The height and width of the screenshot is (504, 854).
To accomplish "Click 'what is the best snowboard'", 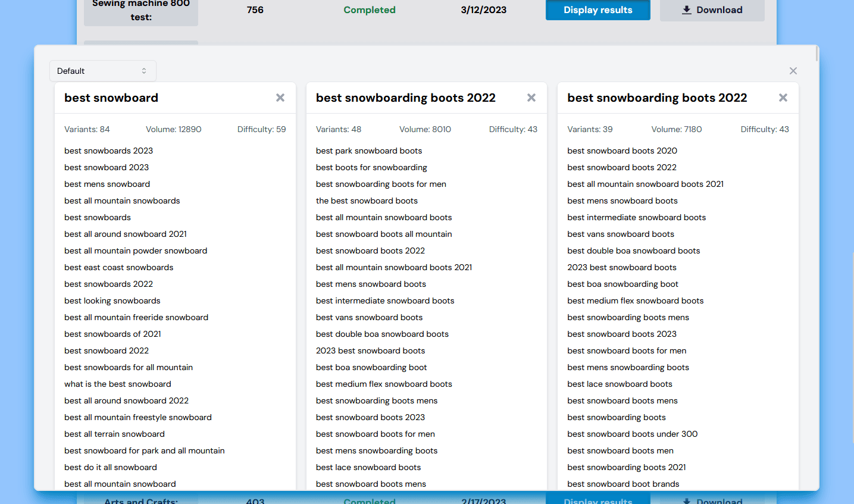I will click(117, 384).
